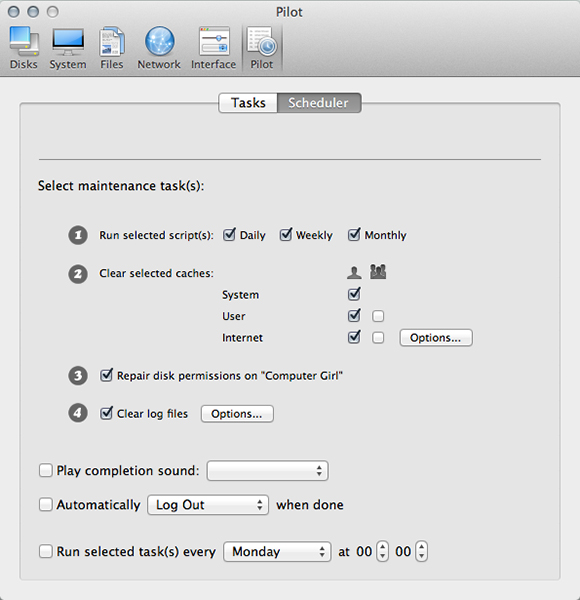
Task: Click the 'Select maintenance task(s):' heading
Action: pos(121,186)
